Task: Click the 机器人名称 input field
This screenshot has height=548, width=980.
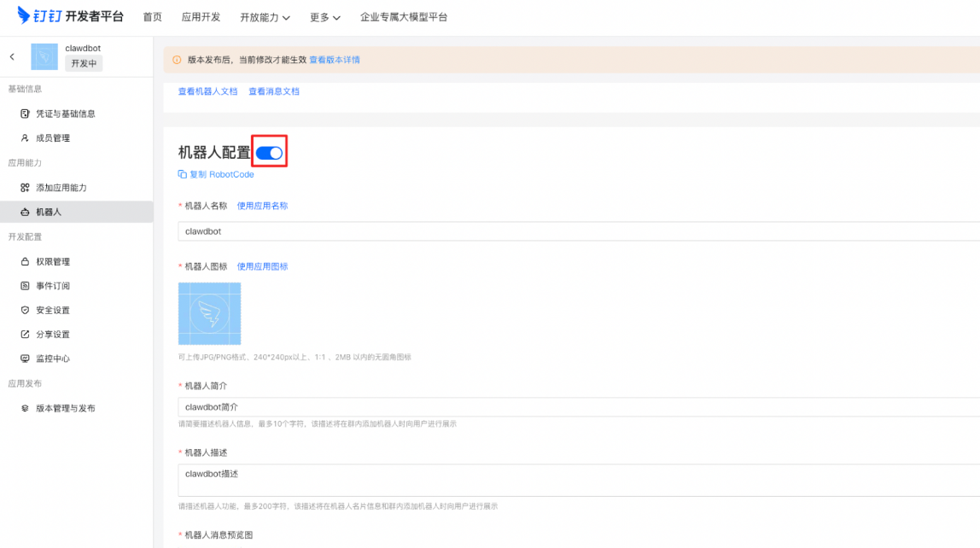Action: 572,231
